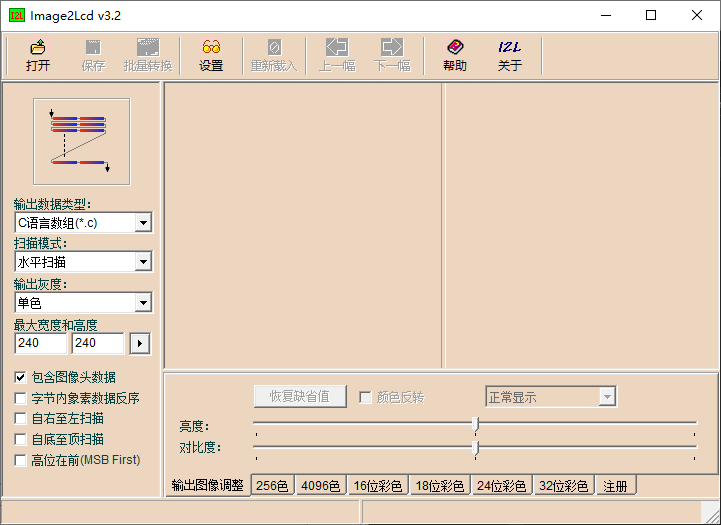
Task: Click the 对比度 contrast slider handle
Action: pyautogui.click(x=475, y=448)
